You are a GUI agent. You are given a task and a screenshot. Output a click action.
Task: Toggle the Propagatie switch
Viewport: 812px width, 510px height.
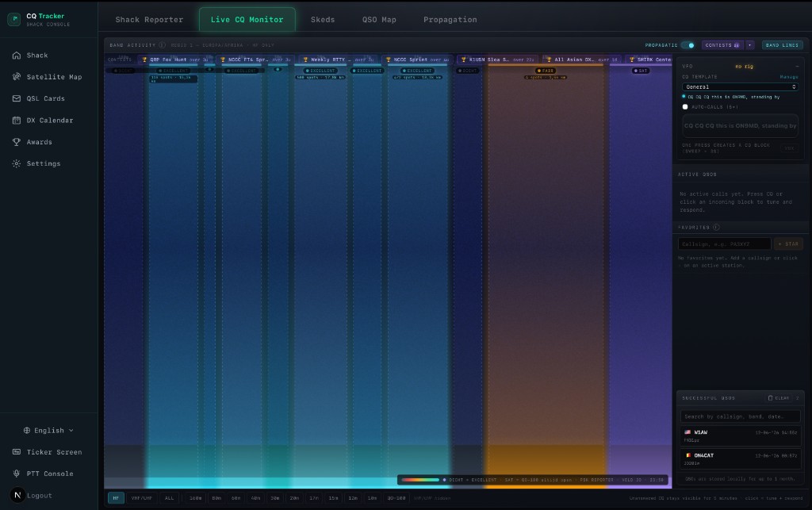688,45
